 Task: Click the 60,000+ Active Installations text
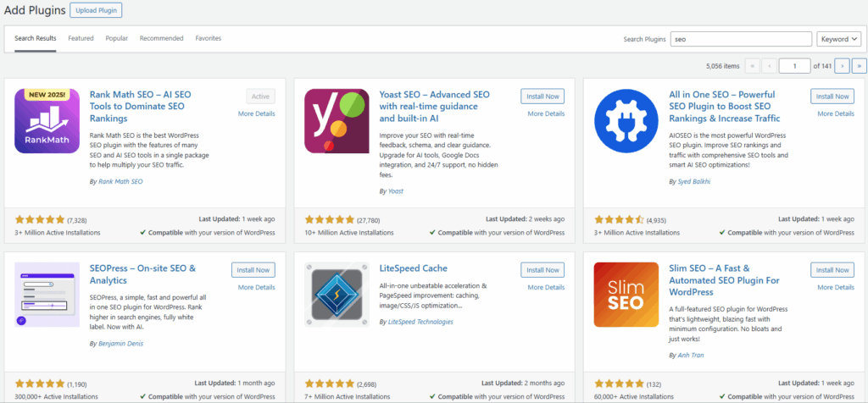(x=634, y=397)
